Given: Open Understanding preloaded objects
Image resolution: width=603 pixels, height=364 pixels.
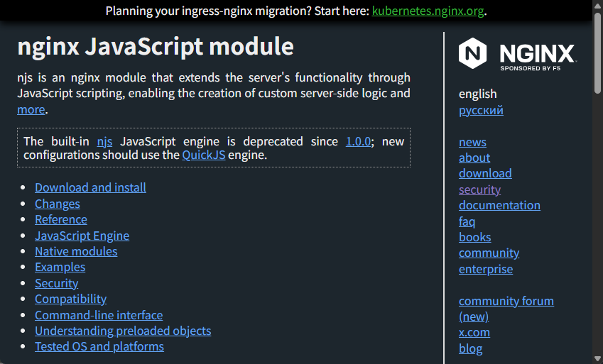Looking at the screenshot, I should [x=123, y=331].
